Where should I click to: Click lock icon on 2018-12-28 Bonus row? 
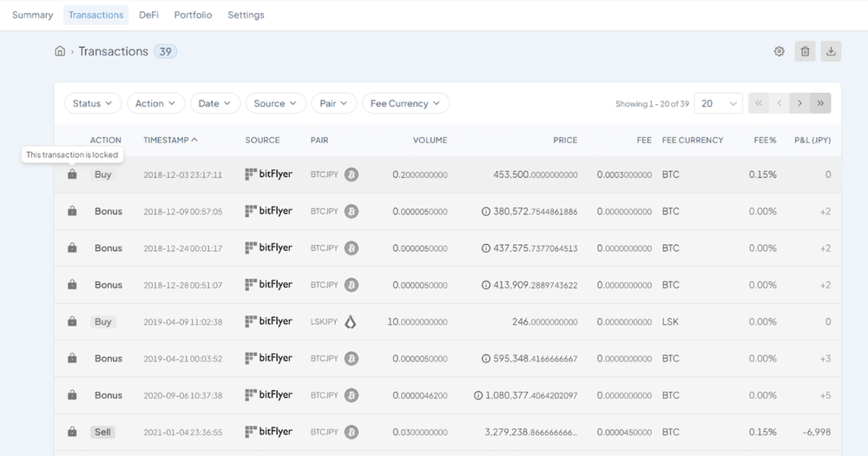tap(72, 285)
